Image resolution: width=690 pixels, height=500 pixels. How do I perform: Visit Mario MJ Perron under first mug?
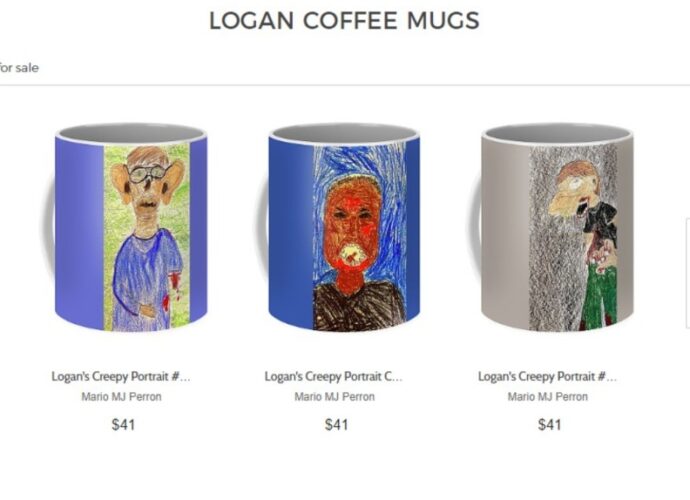(x=121, y=397)
